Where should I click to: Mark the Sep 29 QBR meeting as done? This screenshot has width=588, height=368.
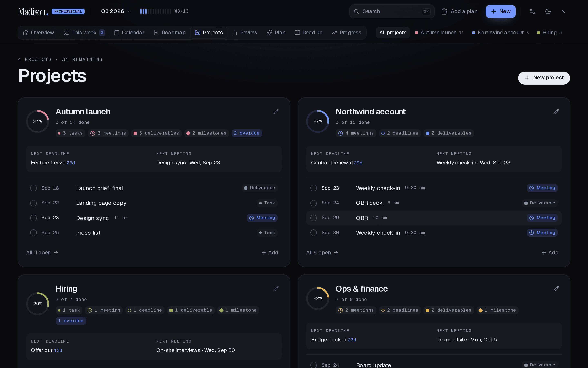[x=314, y=218]
